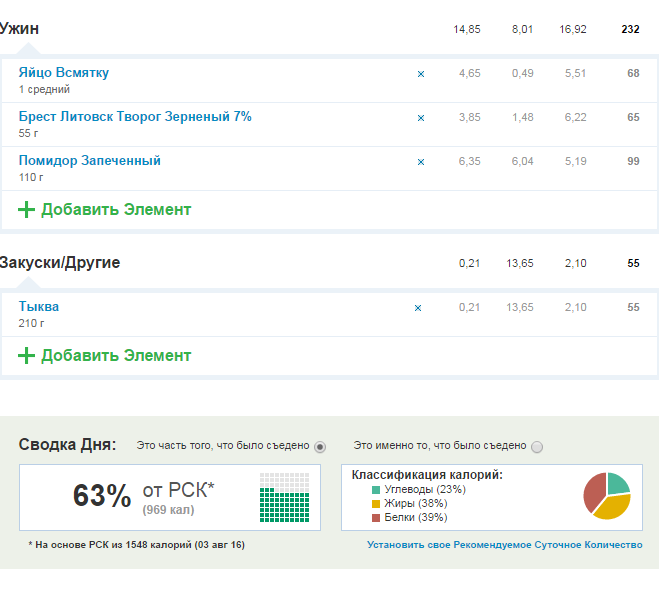
Task: Click the Закуски/Другие meal heading
Action: (60, 263)
